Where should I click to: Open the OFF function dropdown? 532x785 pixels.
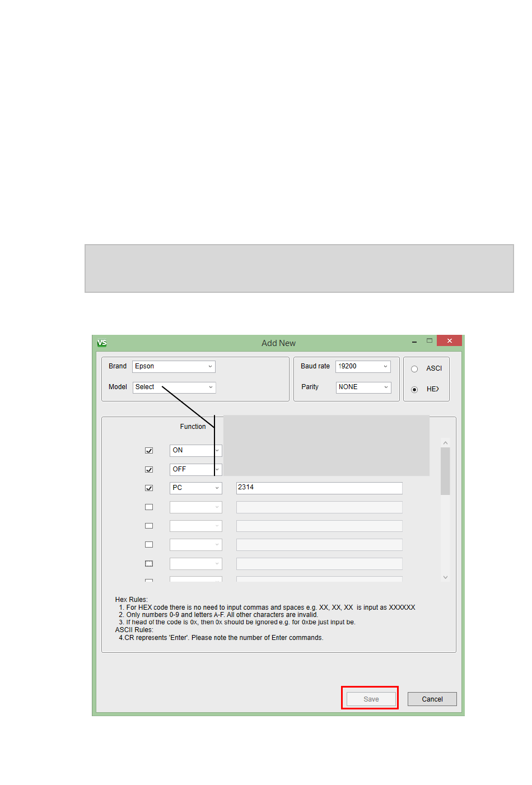coord(196,469)
